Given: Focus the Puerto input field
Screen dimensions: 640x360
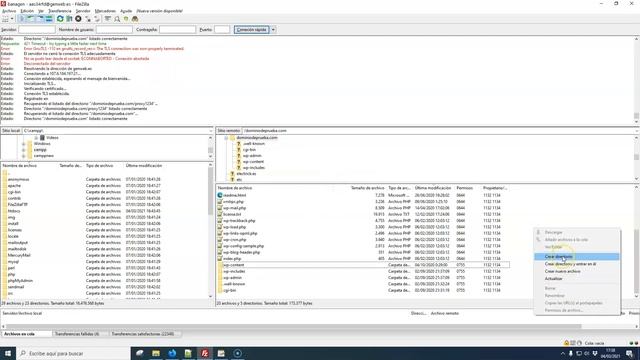Looking at the screenshot, I should pos(222,30).
